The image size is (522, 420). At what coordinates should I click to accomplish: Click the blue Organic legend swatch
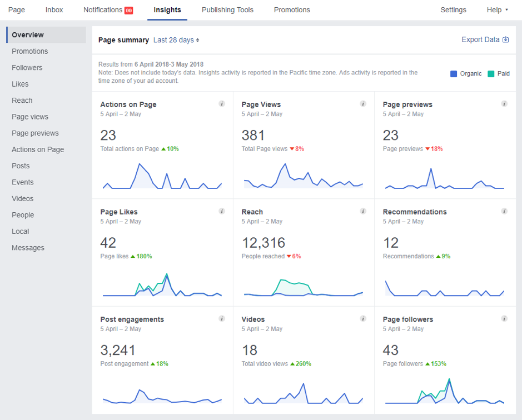click(x=454, y=73)
